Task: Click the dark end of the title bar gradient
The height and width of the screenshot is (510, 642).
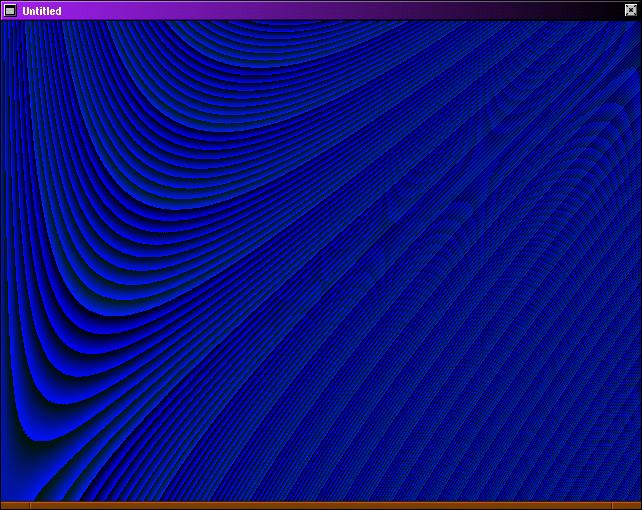Action: click(x=590, y=10)
